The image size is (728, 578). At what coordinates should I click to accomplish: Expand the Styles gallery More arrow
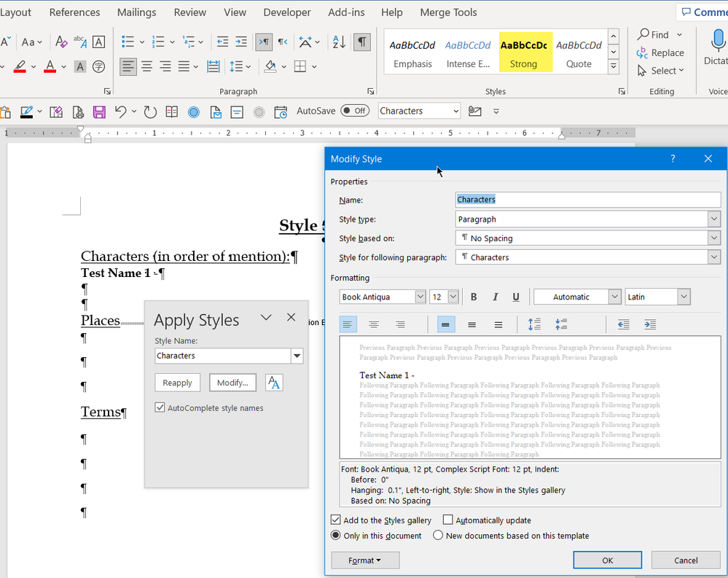[614, 66]
